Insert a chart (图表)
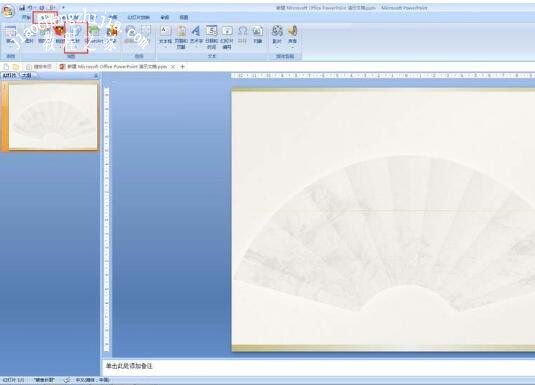 [112, 34]
